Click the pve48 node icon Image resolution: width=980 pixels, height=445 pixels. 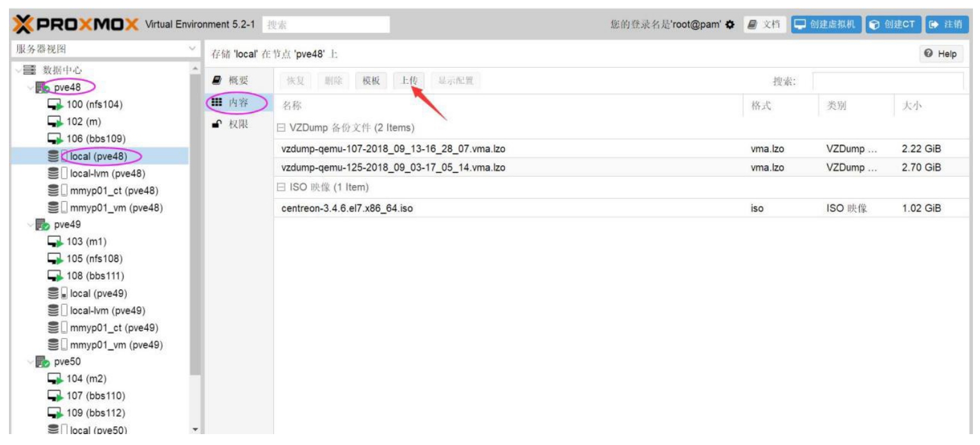click(x=42, y=87)
